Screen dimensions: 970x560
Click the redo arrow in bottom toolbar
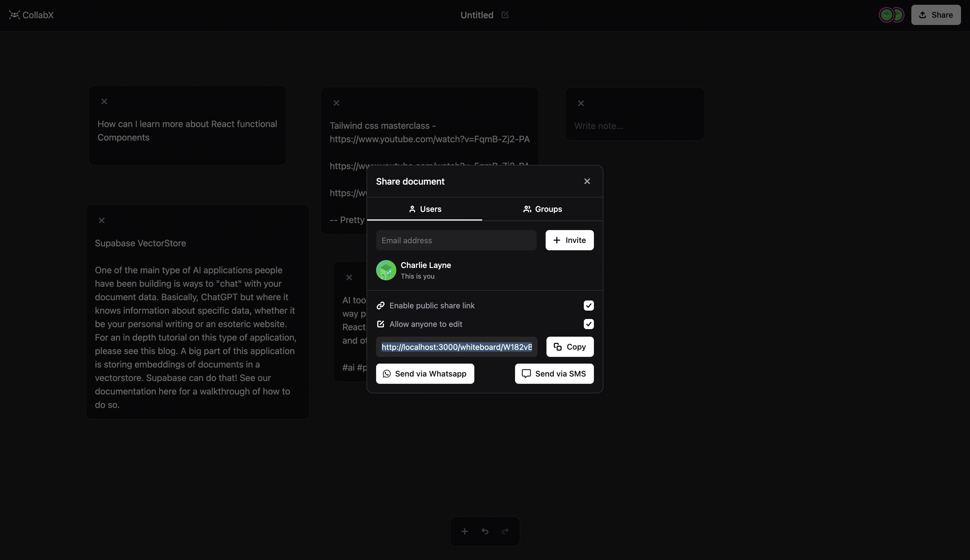[505, 531]
